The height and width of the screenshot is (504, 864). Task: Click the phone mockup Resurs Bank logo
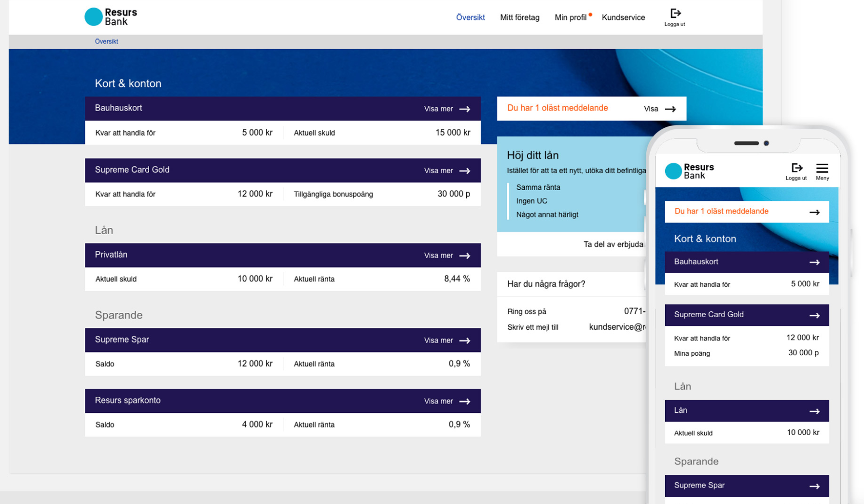coord(689,171)
